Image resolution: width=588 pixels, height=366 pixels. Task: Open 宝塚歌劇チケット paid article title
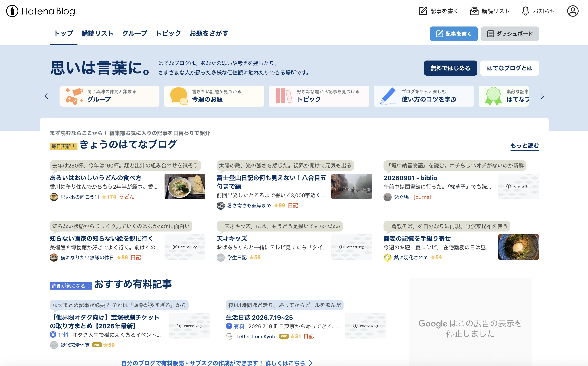pos(105,322)
